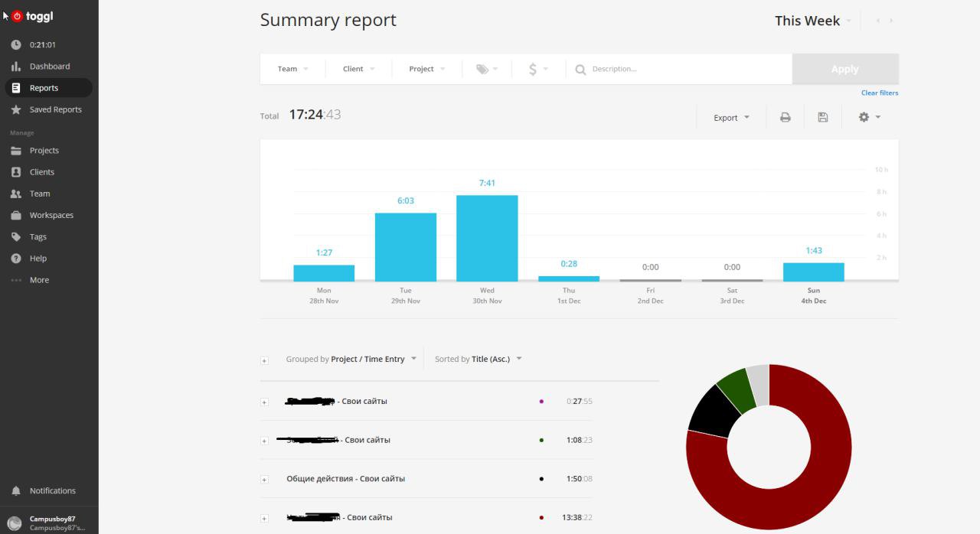Go to next week arrow
The height and width of the screenshot is (534, 980).
pos(890,21)
